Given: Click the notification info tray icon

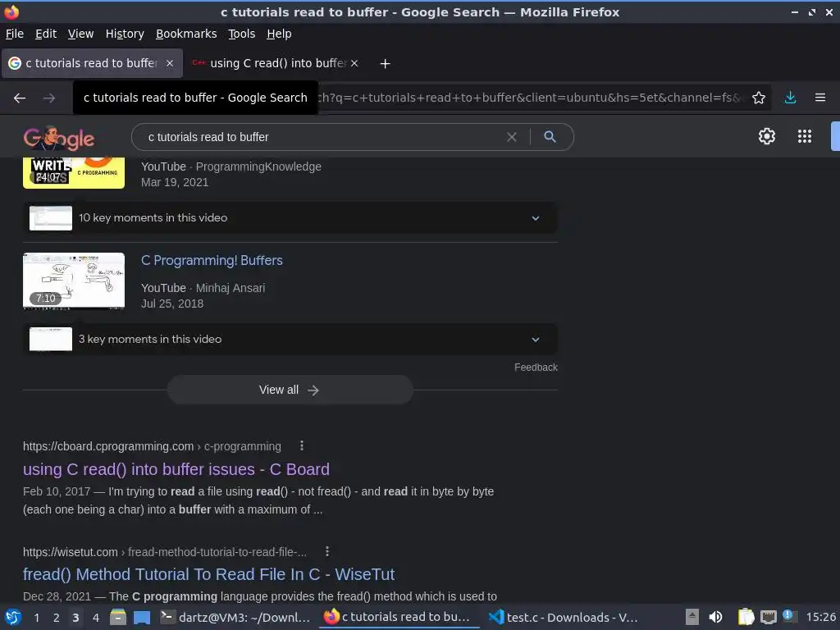Looking at the screenshot, I should point(788,615).
